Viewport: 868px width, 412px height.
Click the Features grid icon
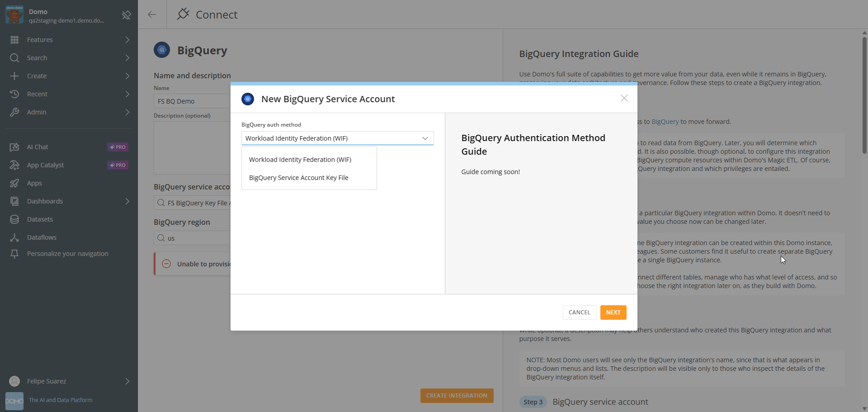[x=14, y=40]
